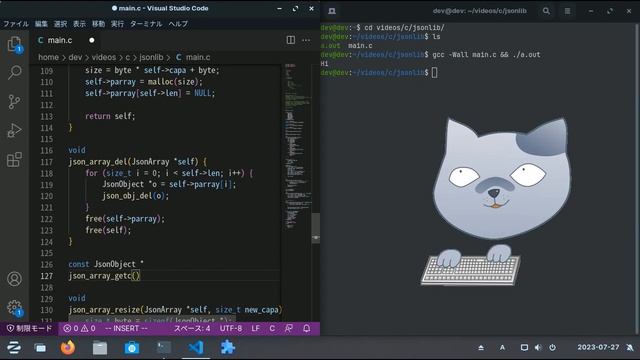Image resolution: width=640 pixels, height=360 pixels.
Task: Open the terminal hamburger menu
Action: coord(567,11)
